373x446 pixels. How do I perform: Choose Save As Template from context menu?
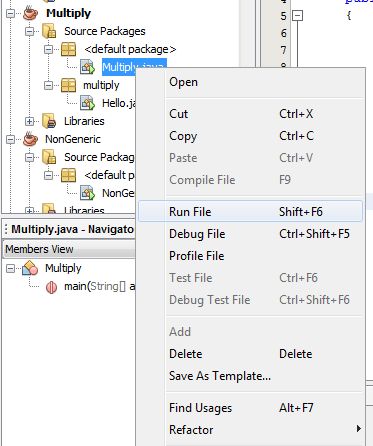click(x=250, y=376)
